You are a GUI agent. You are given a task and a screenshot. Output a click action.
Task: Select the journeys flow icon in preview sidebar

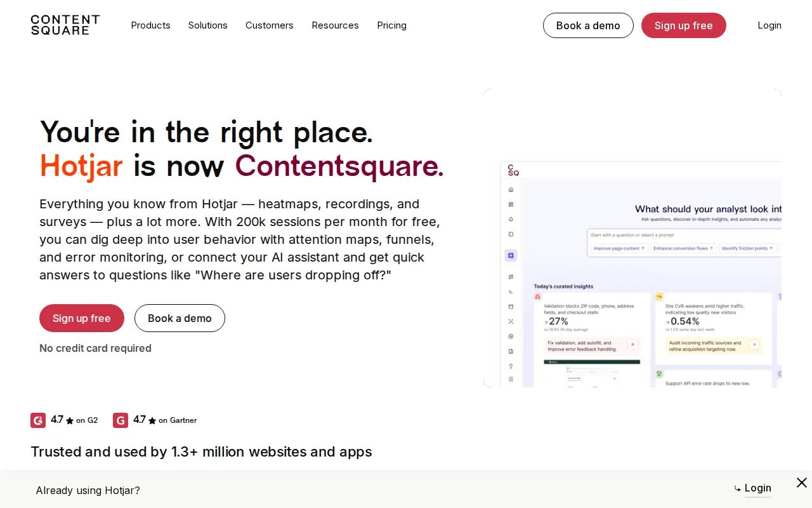[511, 277]
